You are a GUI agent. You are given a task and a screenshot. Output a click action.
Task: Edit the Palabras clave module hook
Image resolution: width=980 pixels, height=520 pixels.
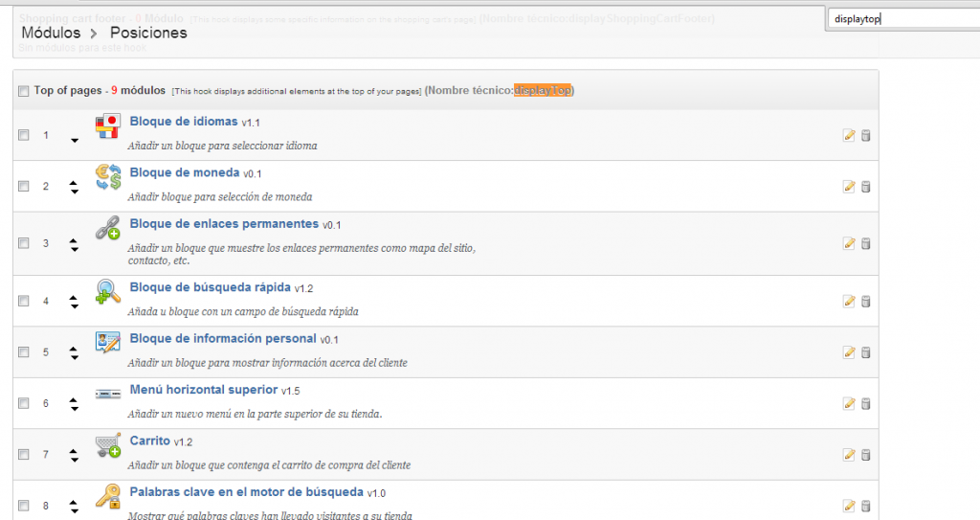pyautogui.click(x=849, y=506)
